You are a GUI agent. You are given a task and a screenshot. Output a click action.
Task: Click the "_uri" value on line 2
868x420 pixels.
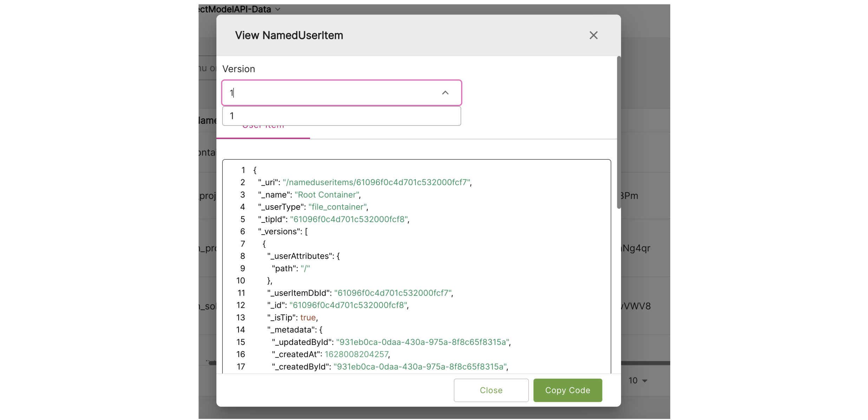(376, 182)
